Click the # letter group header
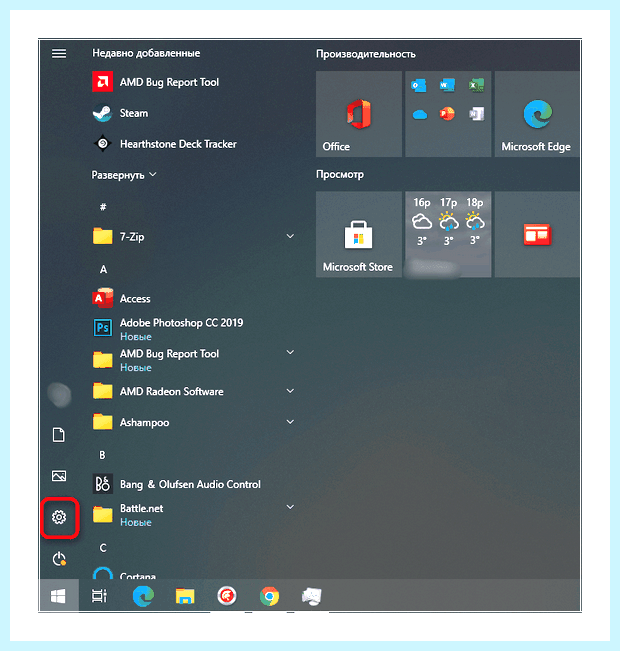The image size is (620, 651). [x=103, y=207]
